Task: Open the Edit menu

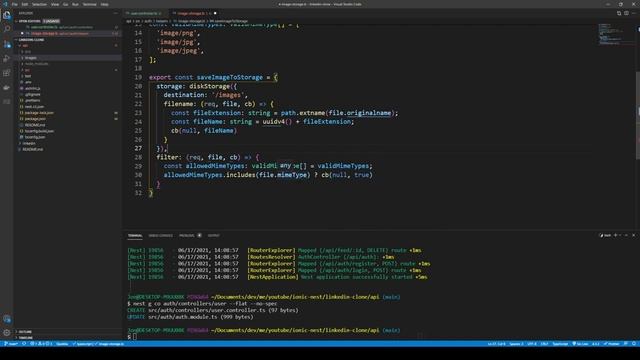Action: (25, 4)
